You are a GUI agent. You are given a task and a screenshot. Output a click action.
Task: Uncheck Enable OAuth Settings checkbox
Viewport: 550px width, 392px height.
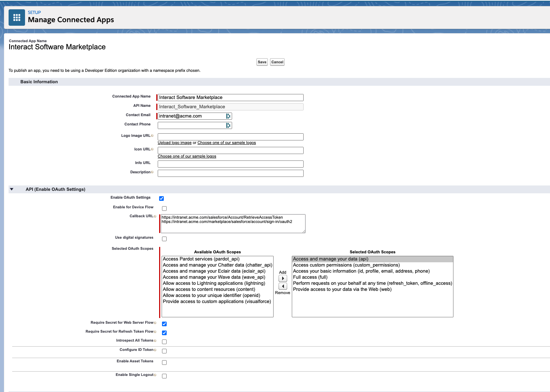coord(162,199)
